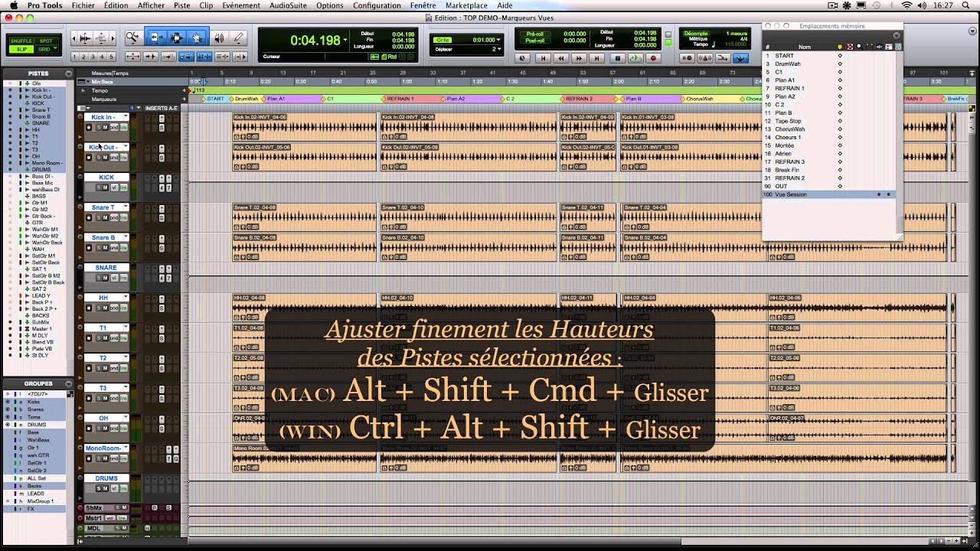Toggle Pré-roll button
Viewport: 980px width, 551px height.
(x=535, y=34)
